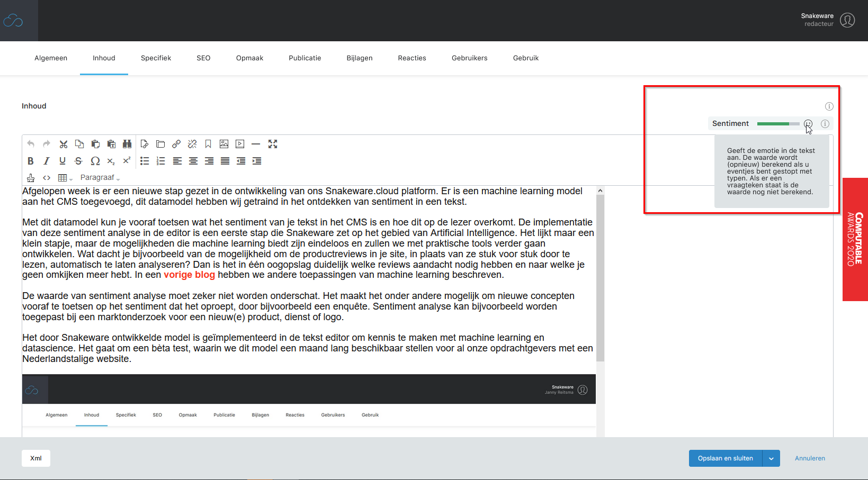Decrease indent of paragraph
The image size is (868, 480).
point(241,161)
